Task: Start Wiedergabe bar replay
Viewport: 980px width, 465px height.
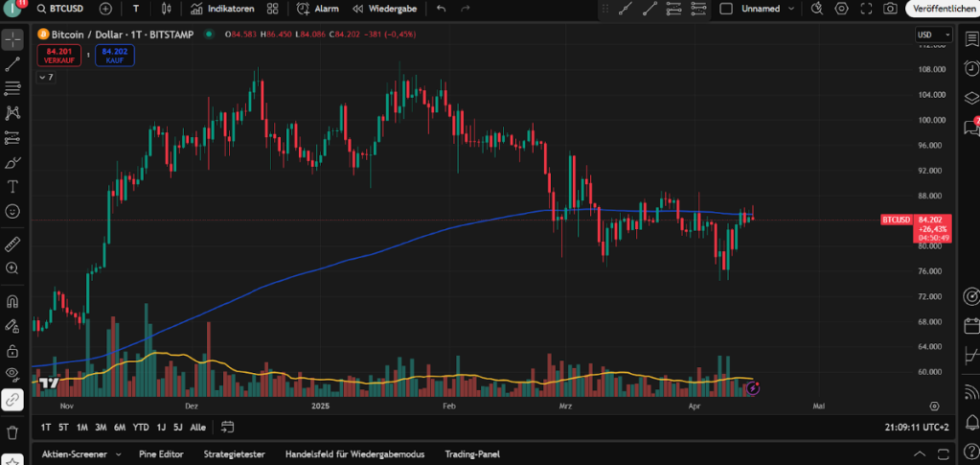Action: point(384,9)
